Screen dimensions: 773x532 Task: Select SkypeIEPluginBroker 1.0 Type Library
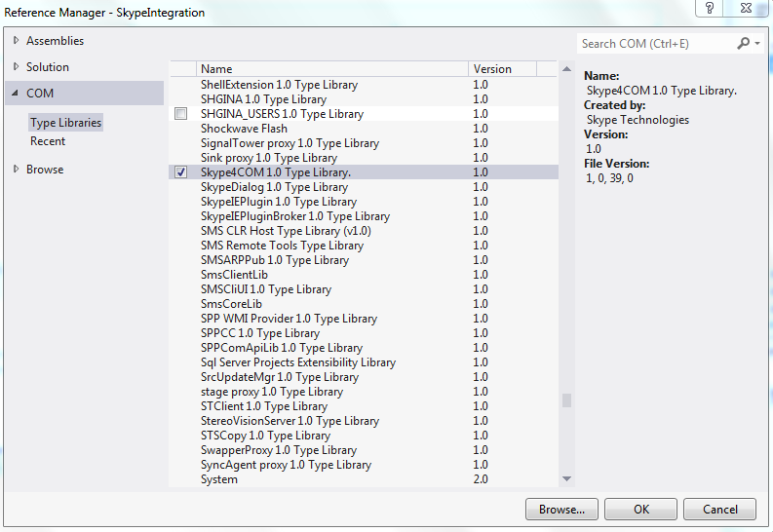364,216
